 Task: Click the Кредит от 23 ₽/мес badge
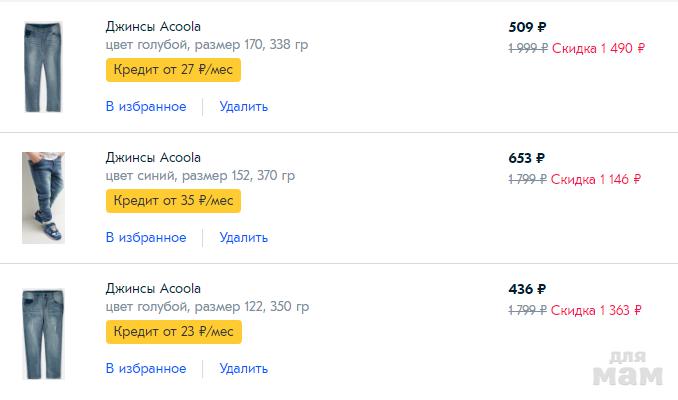[x=173, y=331]
